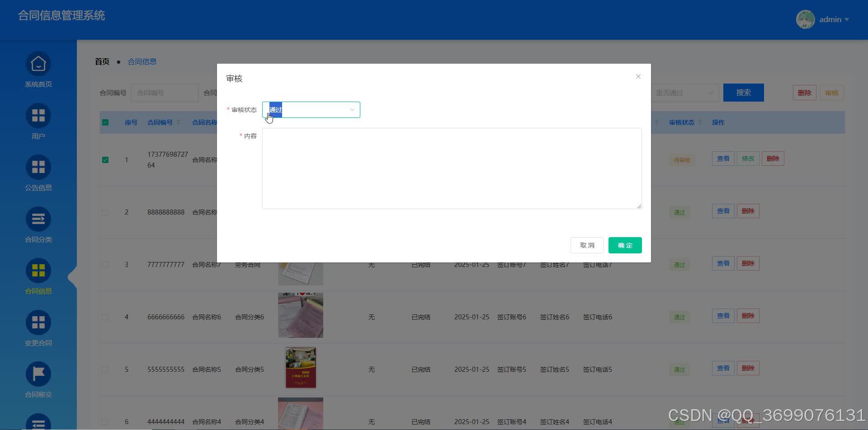
Task: Open the 系统首页 sidebar icon
Action: [x=38, y=64]
